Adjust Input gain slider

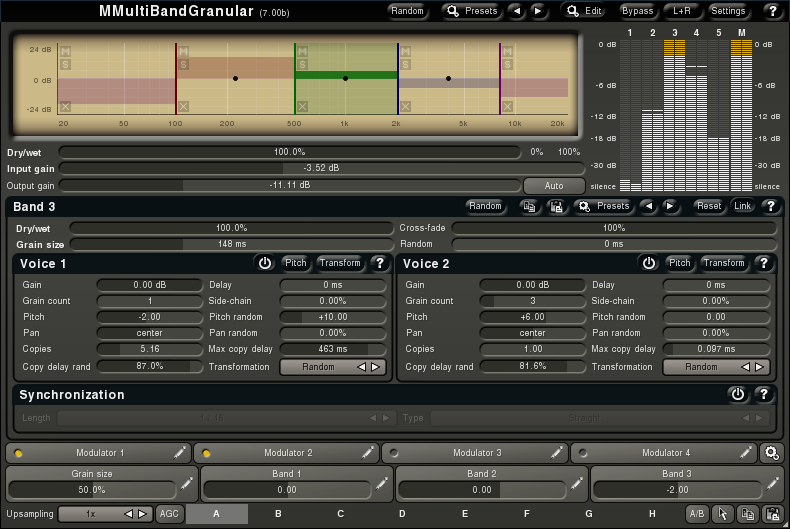(321, 168)
